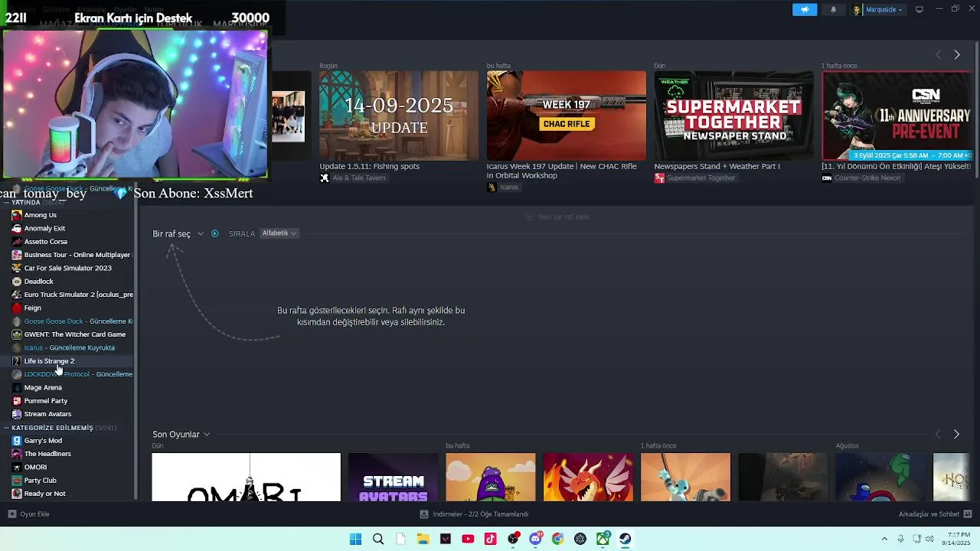Collapse the YAYINDA category

(x=6, y=202)
